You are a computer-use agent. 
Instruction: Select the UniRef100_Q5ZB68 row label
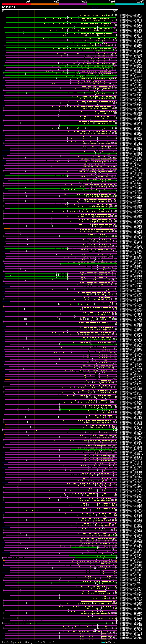pos(131,135)
